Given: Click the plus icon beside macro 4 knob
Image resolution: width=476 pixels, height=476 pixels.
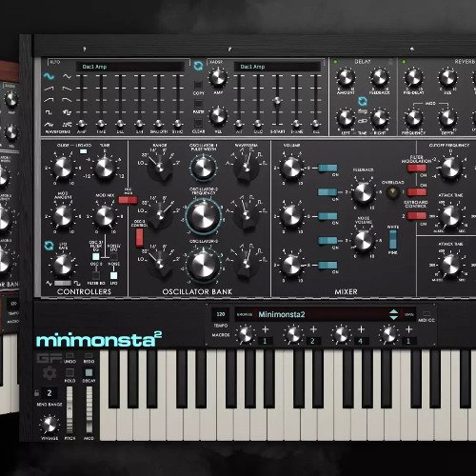Looking at the screenshot, I should (x=408, y=329).
